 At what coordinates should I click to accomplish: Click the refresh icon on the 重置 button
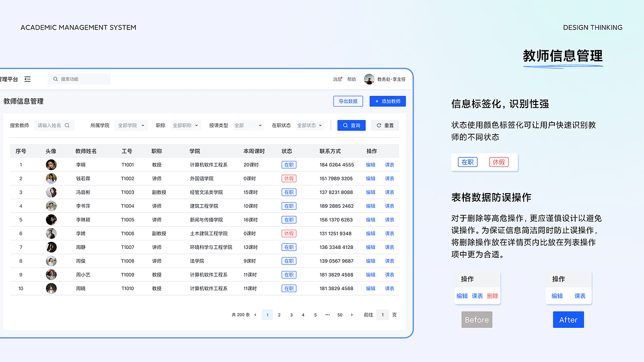pyautogui.click(x=378, y=125)
